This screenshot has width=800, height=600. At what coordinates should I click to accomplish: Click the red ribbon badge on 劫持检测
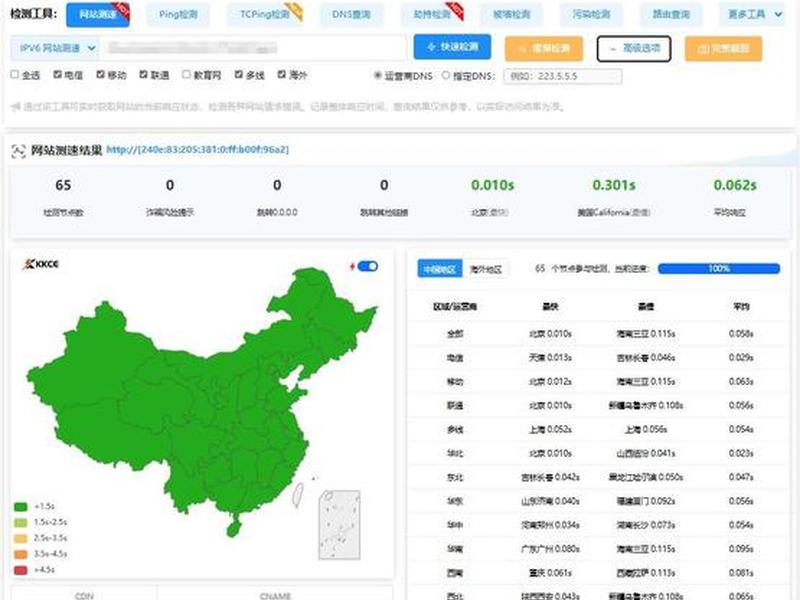pos(455,11)
